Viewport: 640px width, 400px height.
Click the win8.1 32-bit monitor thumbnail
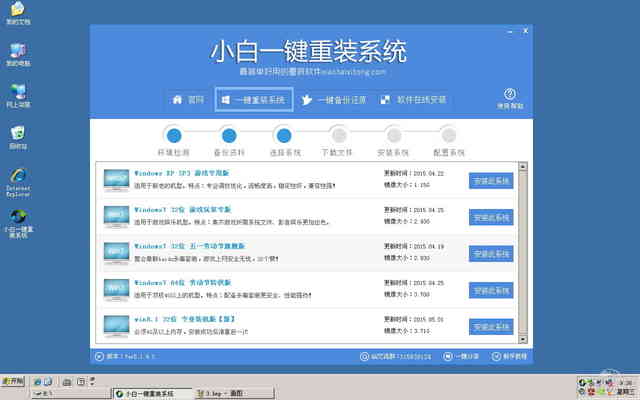[116, 326]
